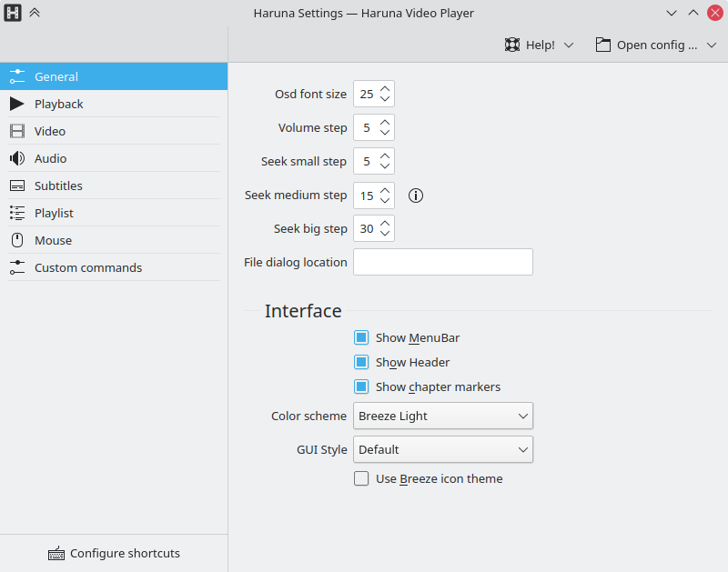The width and height of the screenshot is (728, 572).
Task: Expand the GUI Style combo box
Action: point(443,449)
